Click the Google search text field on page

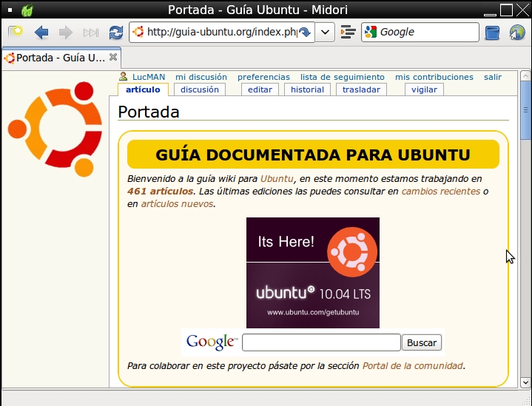pos(321,342)
